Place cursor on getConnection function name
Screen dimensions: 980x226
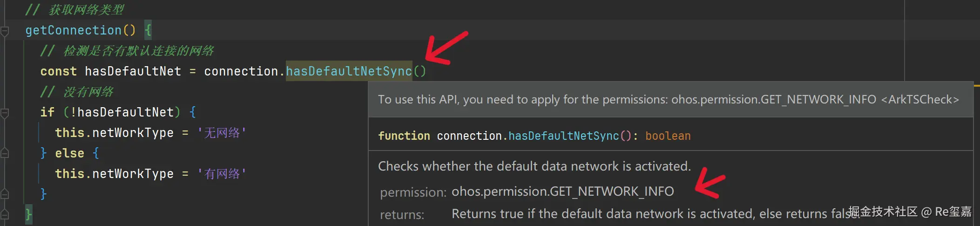pos(73,31)
